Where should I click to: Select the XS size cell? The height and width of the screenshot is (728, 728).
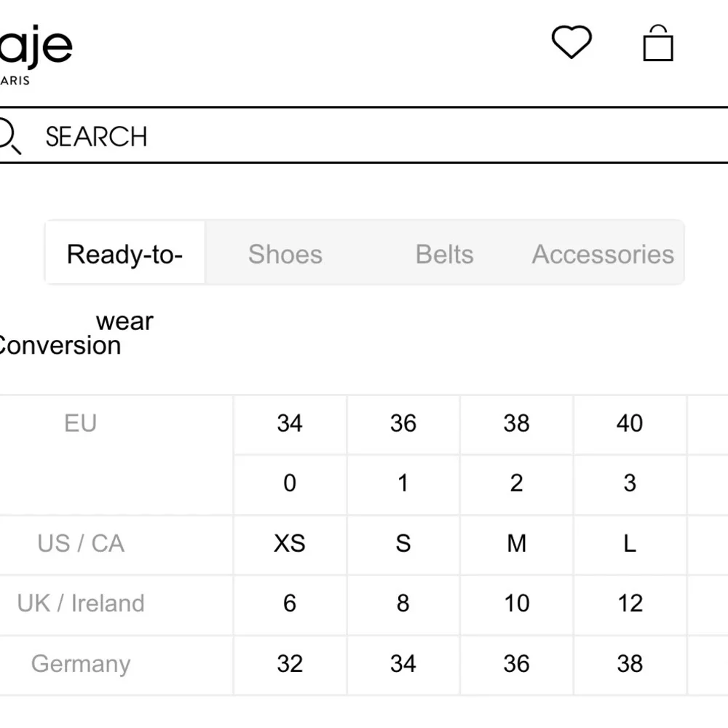290,544
